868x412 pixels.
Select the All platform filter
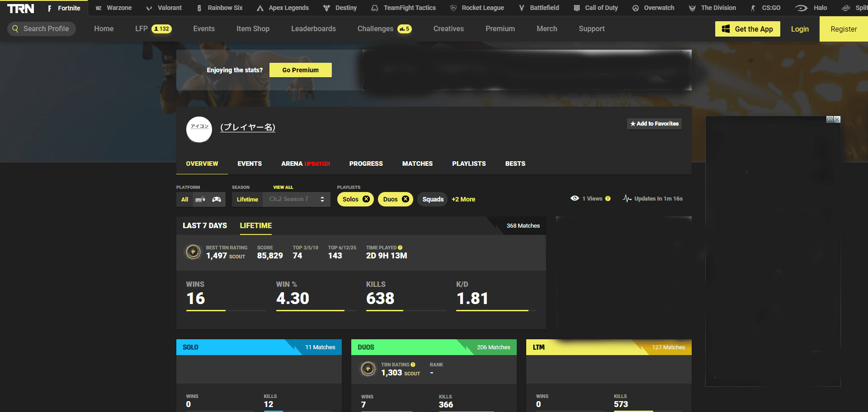(x=184, y=199)
